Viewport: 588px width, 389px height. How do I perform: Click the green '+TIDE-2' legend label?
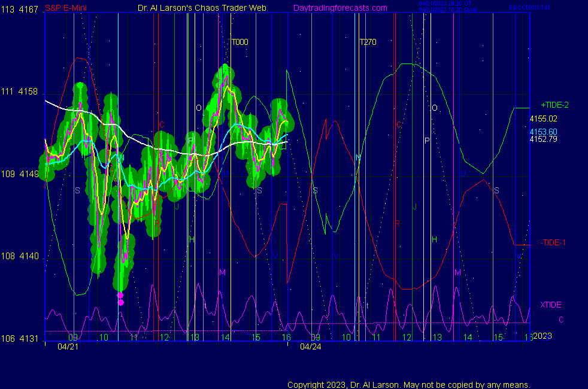554,105
